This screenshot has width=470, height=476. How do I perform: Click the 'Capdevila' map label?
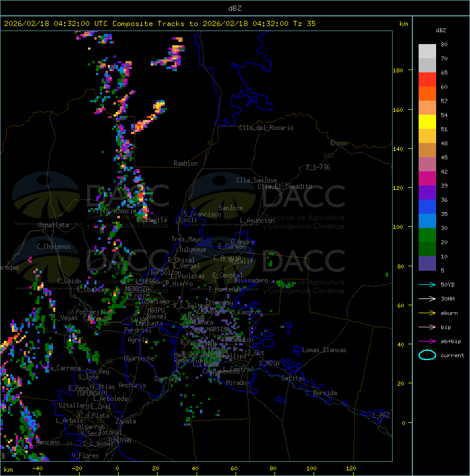pyautogui.click(x=152, y=220)
